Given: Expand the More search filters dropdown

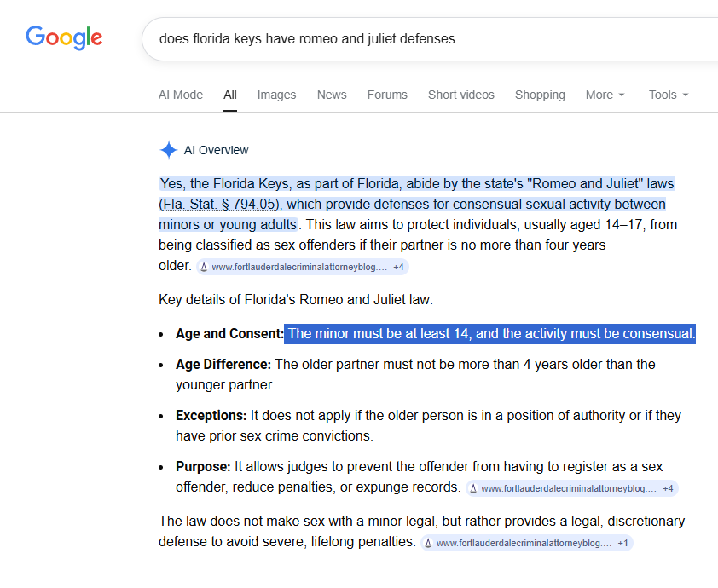Looking at the screenshot, I should click(x=605, y=95).
